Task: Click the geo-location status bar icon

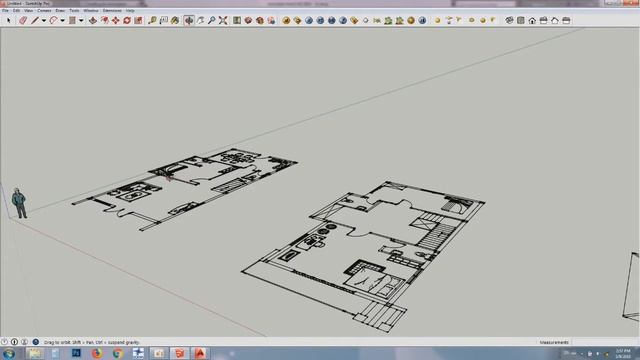Action: coord(4,342)
